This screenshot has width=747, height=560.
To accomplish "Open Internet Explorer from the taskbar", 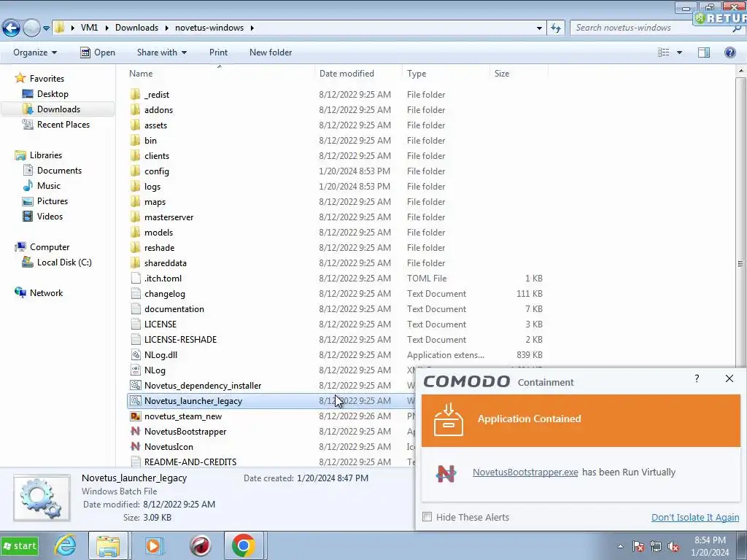I will pos(65,545).
